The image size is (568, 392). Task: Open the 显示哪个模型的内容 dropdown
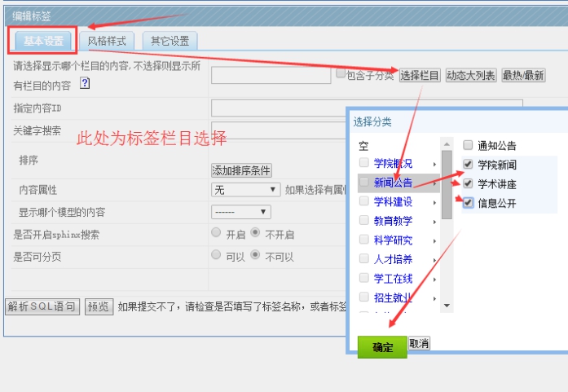[x=240, y=212]
